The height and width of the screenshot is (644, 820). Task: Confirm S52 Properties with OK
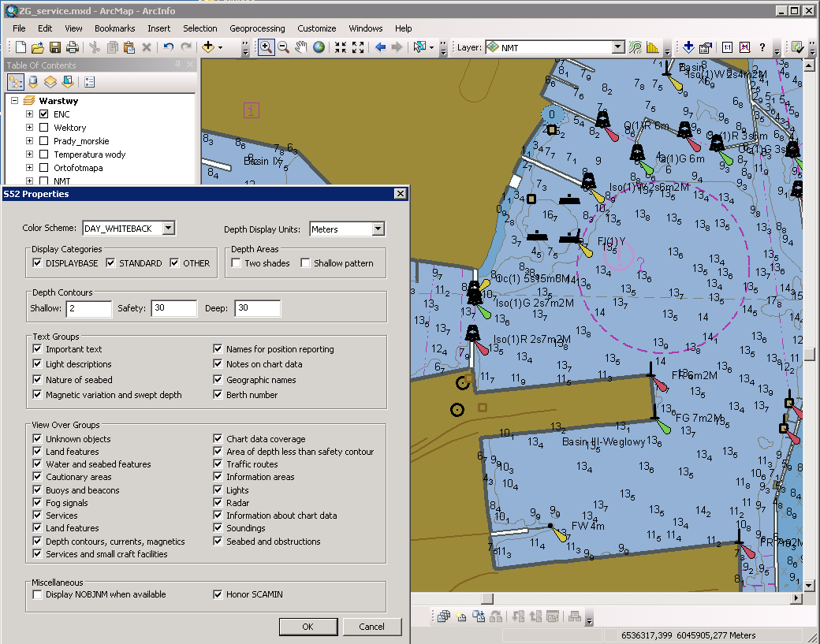(x=308, y=626)
